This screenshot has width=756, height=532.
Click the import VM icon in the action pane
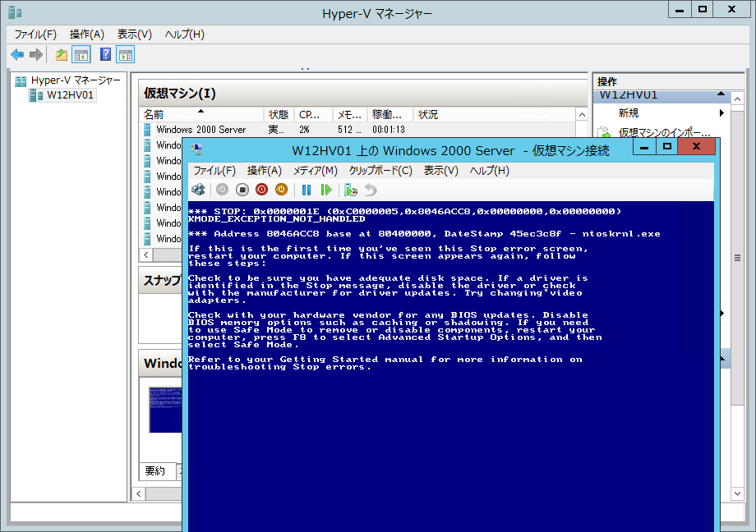tap(604, 132)
